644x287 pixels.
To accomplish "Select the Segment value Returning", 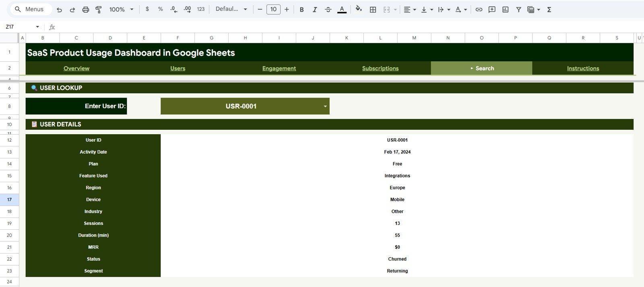I will point(397,271).
